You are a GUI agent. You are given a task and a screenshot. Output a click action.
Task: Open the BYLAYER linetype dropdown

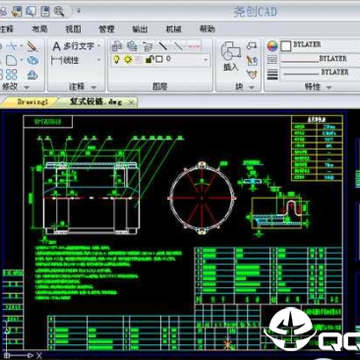[x=320, y=59]
